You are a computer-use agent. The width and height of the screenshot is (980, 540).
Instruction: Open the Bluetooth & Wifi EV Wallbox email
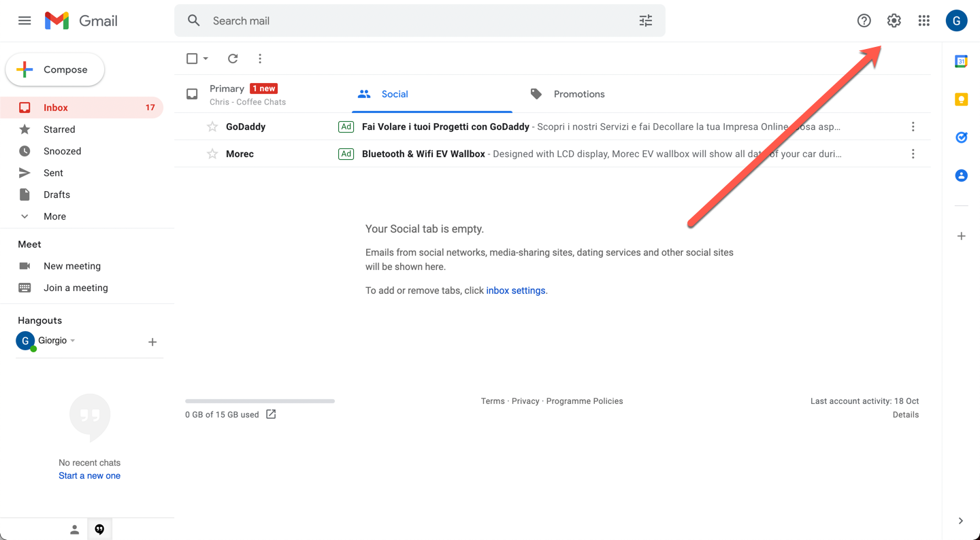point(423,154)
